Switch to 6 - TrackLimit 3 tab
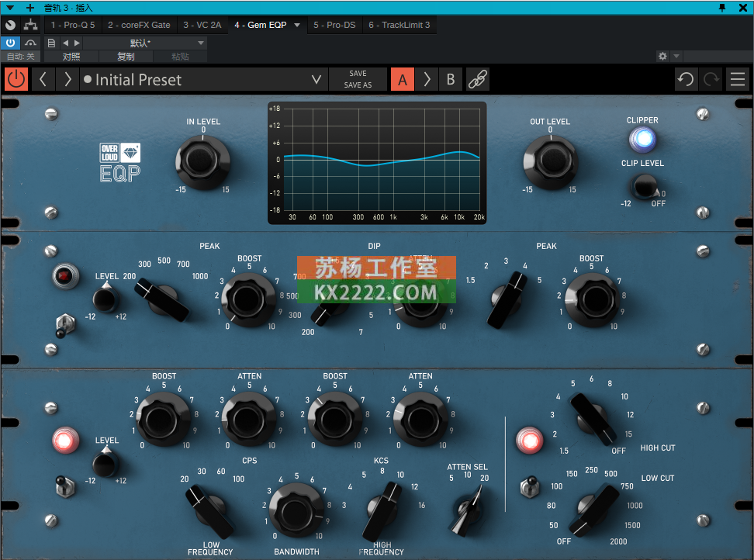Viewport: 754px width, 560px height. point(399,25)
